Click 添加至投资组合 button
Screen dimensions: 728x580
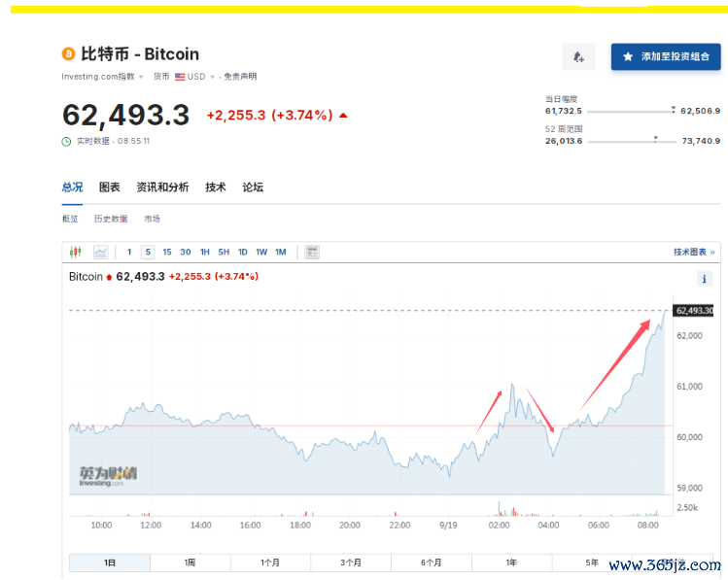(666, 56)
